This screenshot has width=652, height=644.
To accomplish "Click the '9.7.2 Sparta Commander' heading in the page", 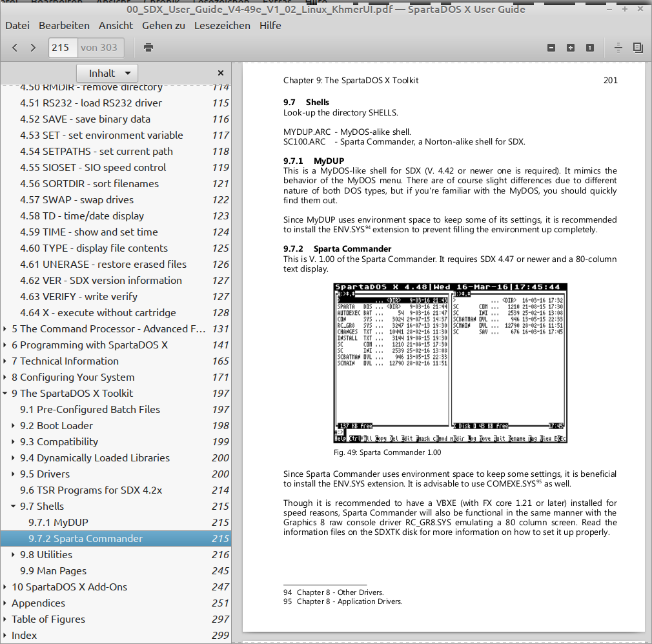I will [x=337, y=249].
